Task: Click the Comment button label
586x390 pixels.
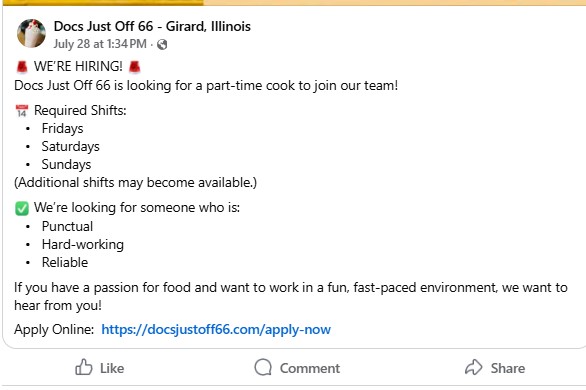Action: (310, 368)
